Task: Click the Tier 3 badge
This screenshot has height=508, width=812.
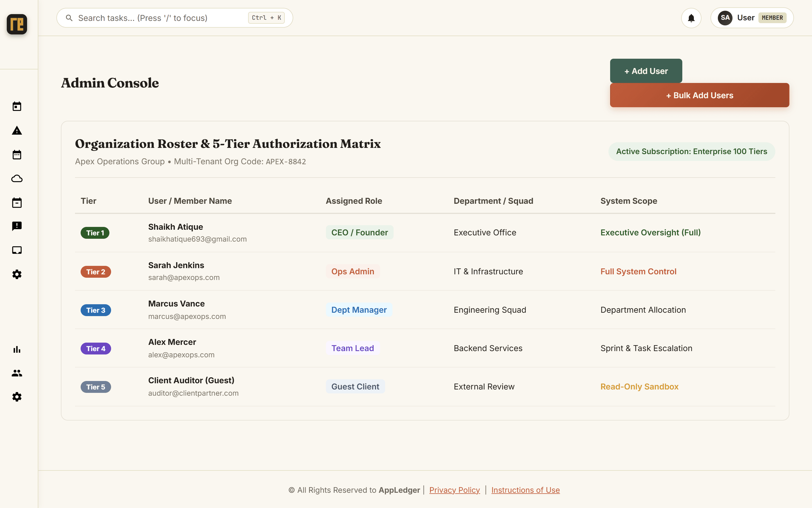Action: click(96, 310)
